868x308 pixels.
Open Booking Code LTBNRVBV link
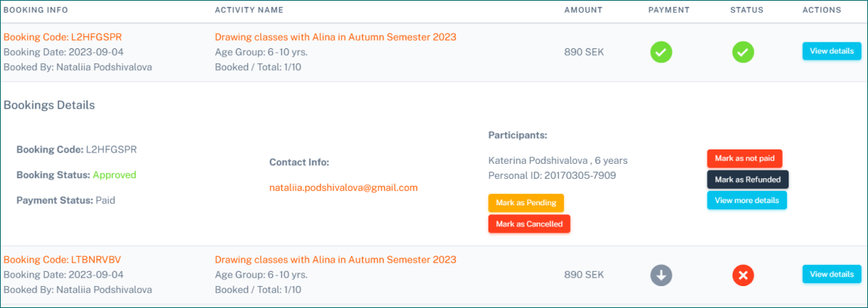coord(64,260)
